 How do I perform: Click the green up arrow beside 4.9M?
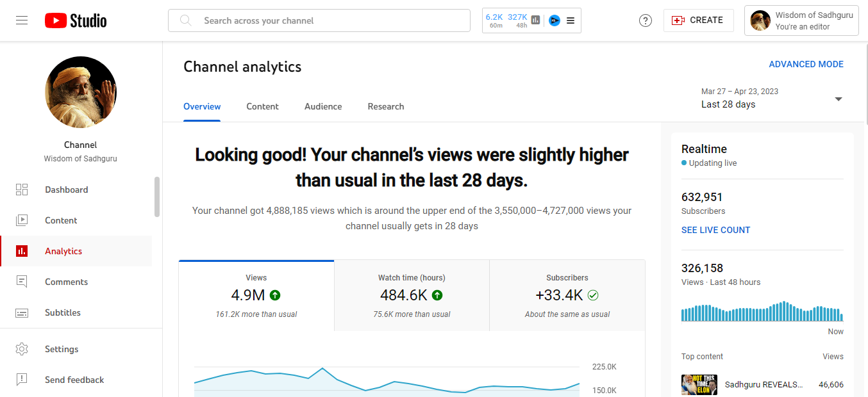(275, 295)
